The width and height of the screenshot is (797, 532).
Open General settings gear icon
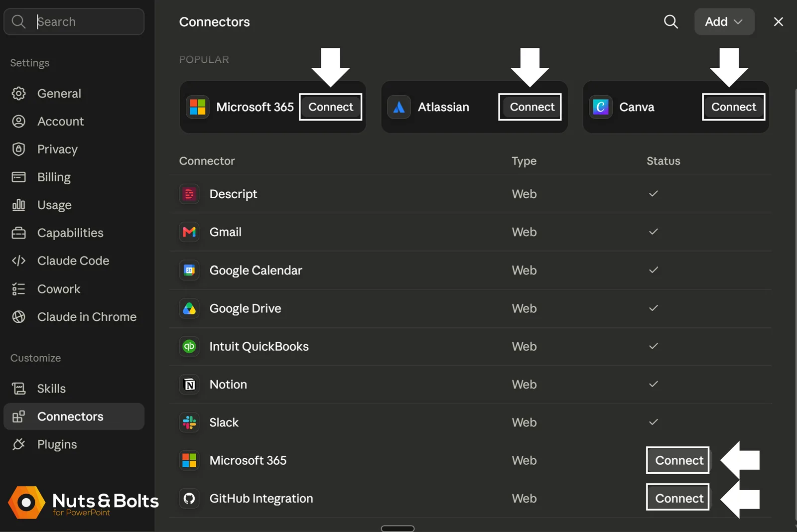18,93
